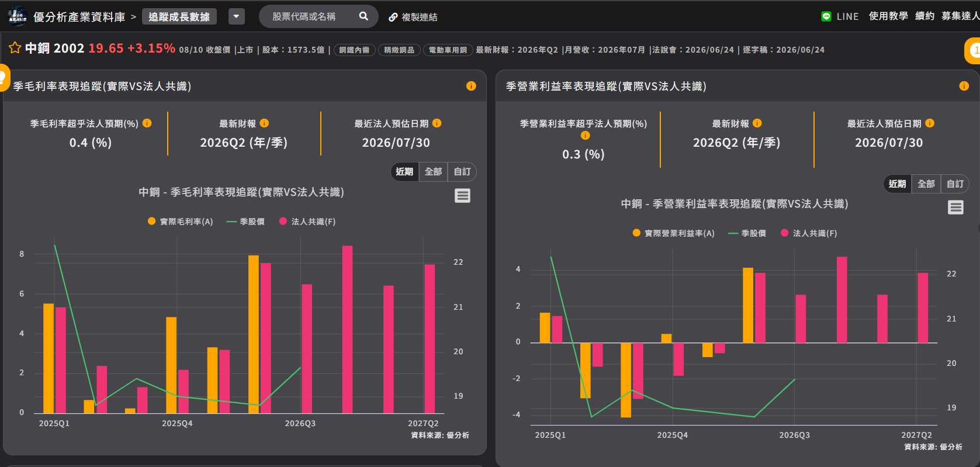Click the 精緻鋼品 tag
This screenshot has width=980, height=467.
[399, 50]
